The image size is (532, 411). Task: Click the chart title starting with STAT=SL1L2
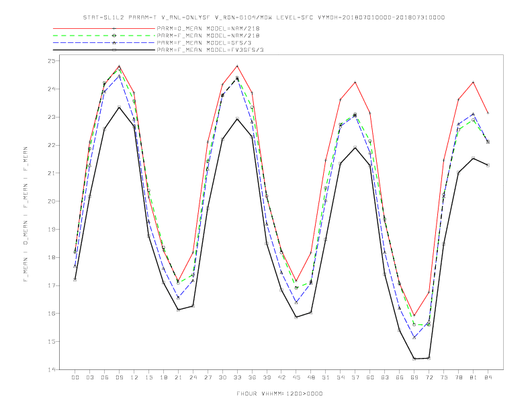click(263, 17)
